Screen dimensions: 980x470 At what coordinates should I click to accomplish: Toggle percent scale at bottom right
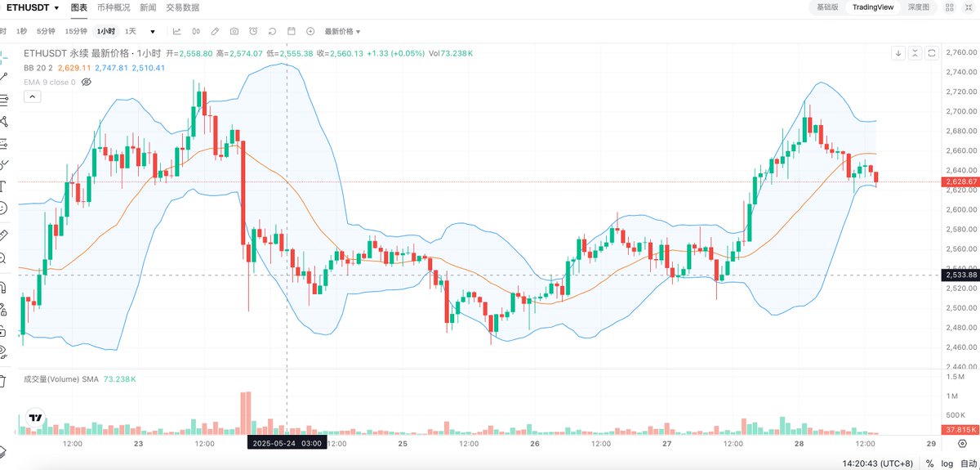[x=929, y=463]
